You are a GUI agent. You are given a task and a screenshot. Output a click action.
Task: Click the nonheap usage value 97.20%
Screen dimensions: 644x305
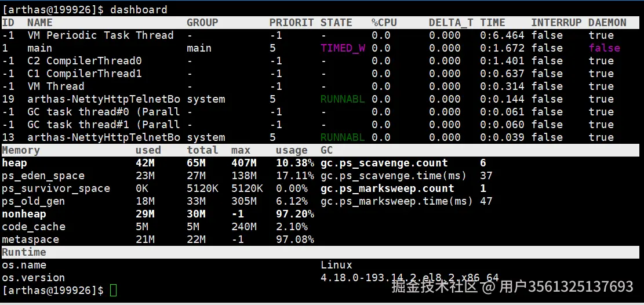[x=295, y=214]
